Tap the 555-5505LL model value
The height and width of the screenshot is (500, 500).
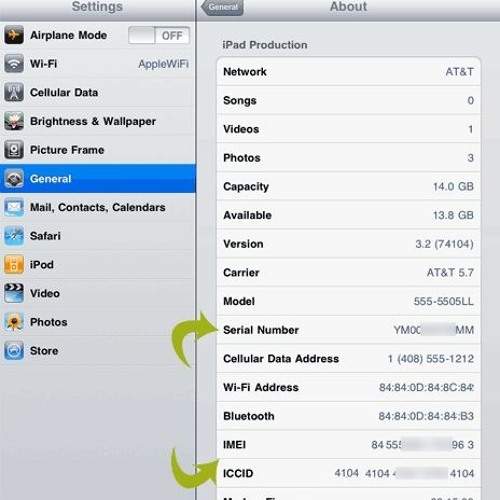[444, 301]
